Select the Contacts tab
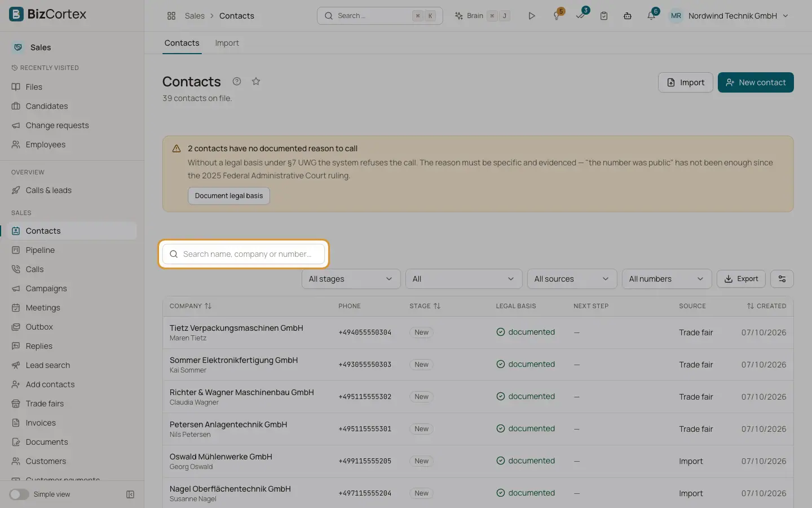This screenshot has height=508, width=812. [182, 43]
